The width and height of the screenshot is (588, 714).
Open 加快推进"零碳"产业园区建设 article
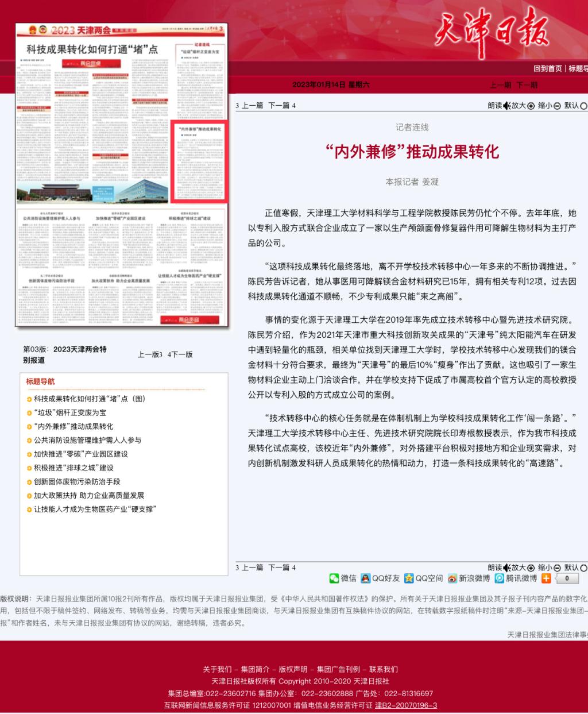[80, 454]
